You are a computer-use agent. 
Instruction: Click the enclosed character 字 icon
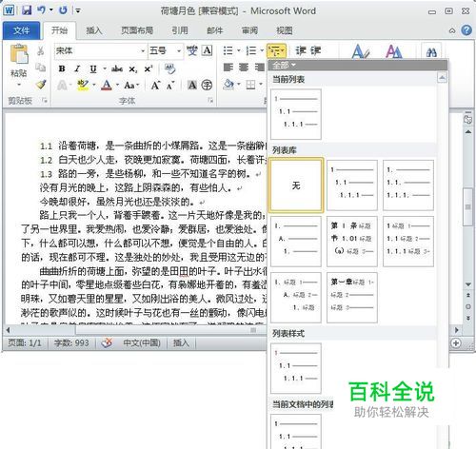[207, 85]
